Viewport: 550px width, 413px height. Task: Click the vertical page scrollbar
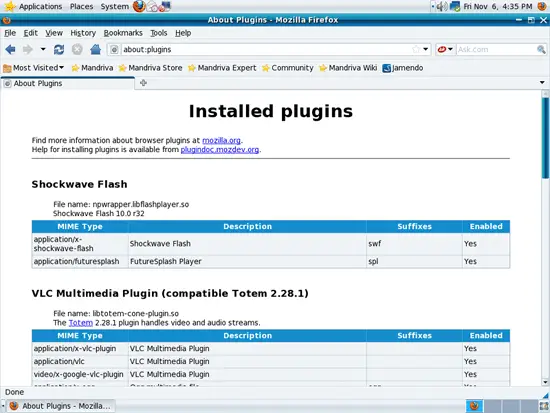click(x=545, y=238)
